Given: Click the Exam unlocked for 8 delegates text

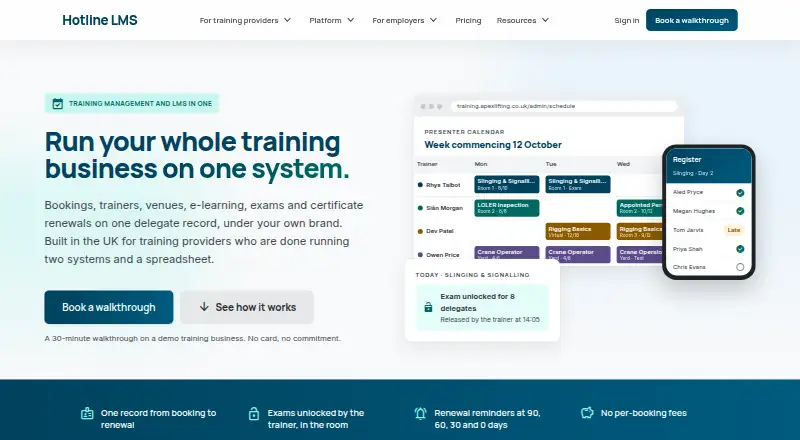Looking at the screenshot, I should point(478,302).
